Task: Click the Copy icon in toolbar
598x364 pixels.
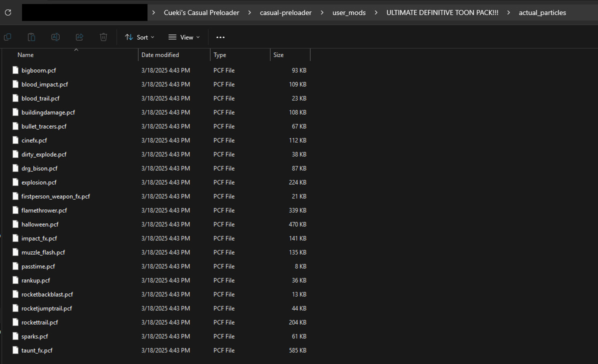Action: coord(7,37)
